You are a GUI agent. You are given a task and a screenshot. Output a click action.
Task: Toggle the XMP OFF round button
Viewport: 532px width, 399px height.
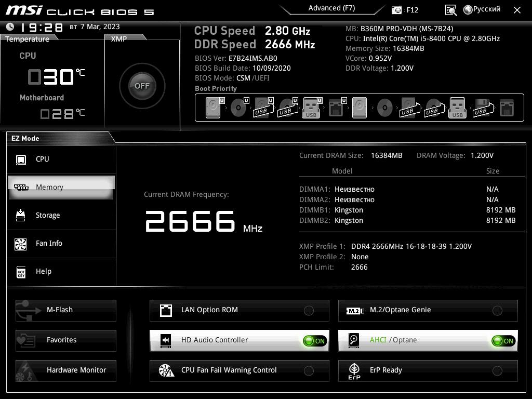[142, 86]
